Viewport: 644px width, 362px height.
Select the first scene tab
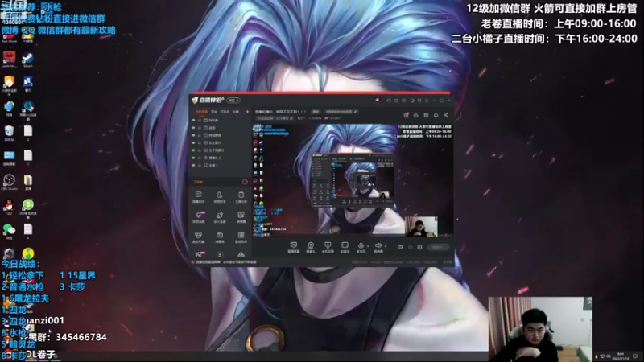tap(201, 112)
